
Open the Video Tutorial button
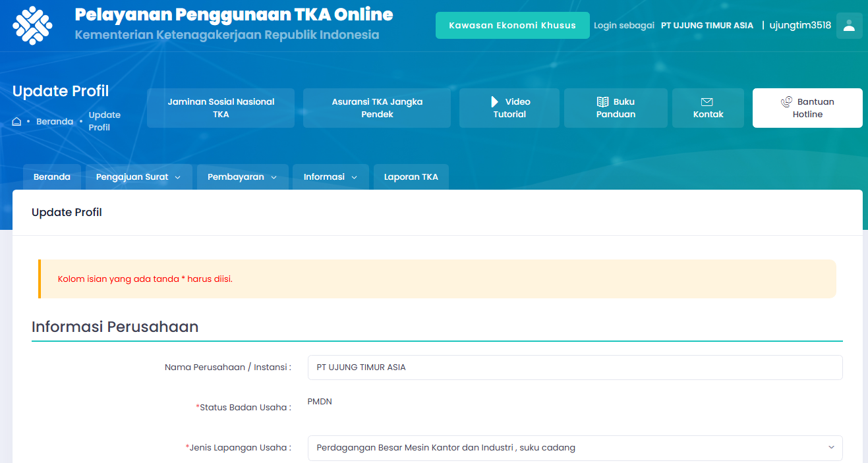tap(509, 108)
